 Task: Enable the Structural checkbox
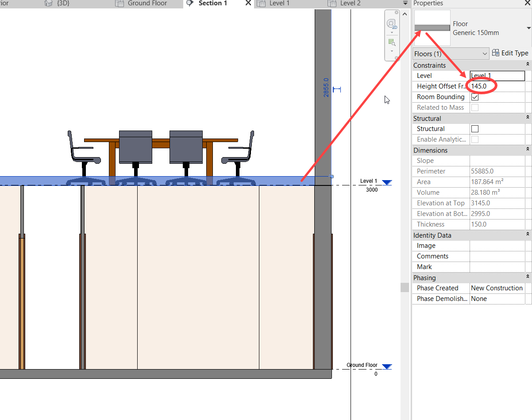(x=475, y=129)
